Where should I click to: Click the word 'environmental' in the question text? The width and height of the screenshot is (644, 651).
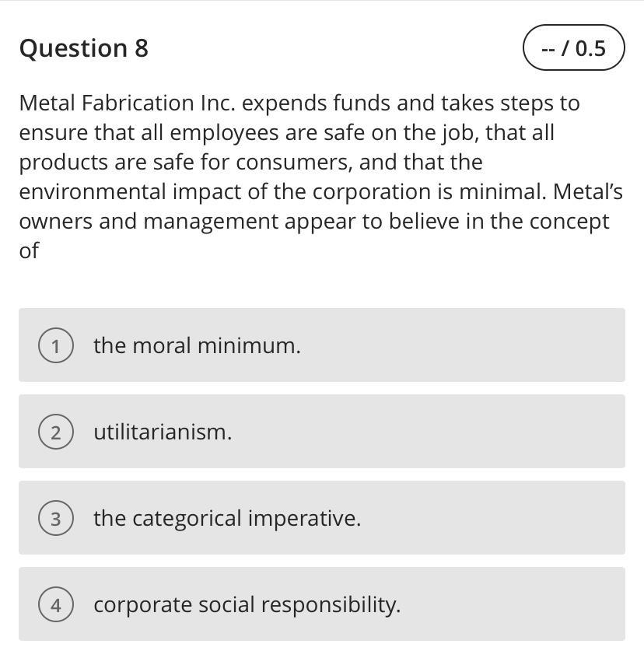click(93, 192)
